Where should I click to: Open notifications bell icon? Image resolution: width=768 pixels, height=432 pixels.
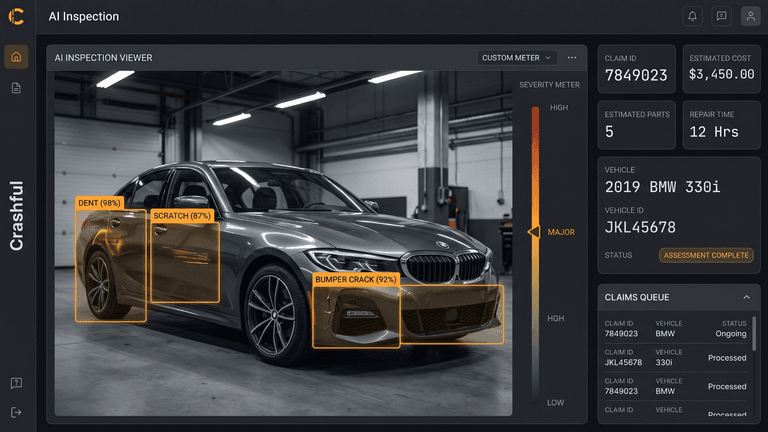(x=693, y=16)
